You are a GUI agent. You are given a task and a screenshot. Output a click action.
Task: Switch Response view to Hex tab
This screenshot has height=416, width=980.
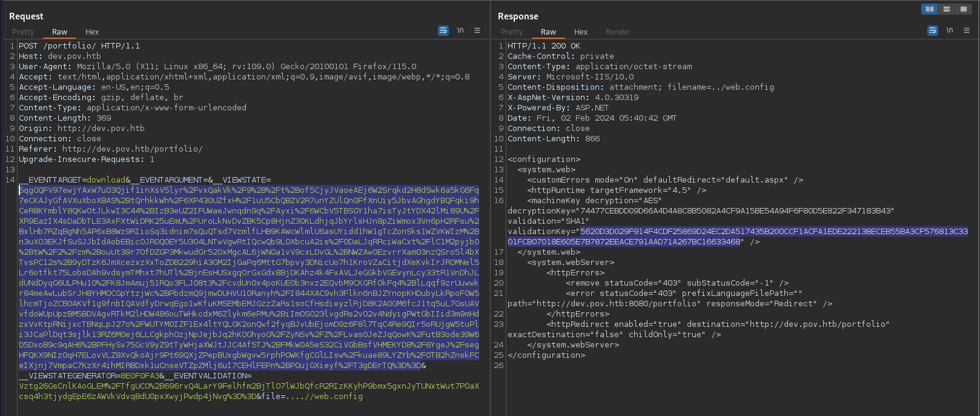[581, 32]
